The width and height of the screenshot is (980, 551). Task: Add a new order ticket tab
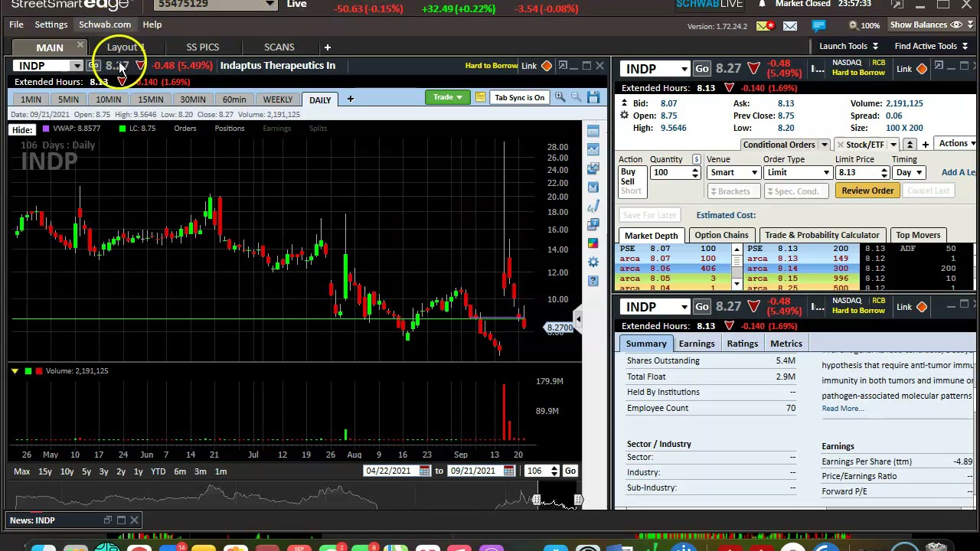(x=925, y=145)
